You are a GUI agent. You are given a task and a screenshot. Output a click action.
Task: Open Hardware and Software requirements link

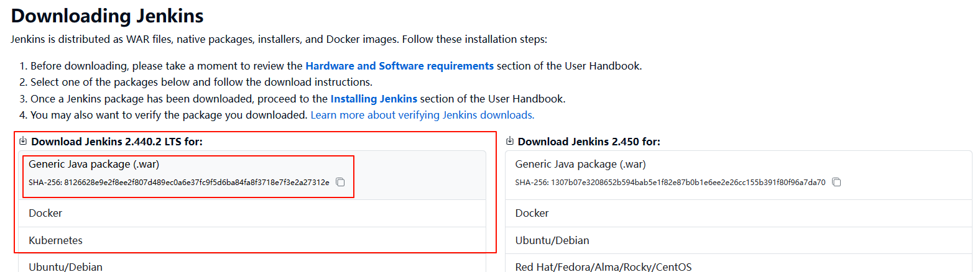coord(399,66)
